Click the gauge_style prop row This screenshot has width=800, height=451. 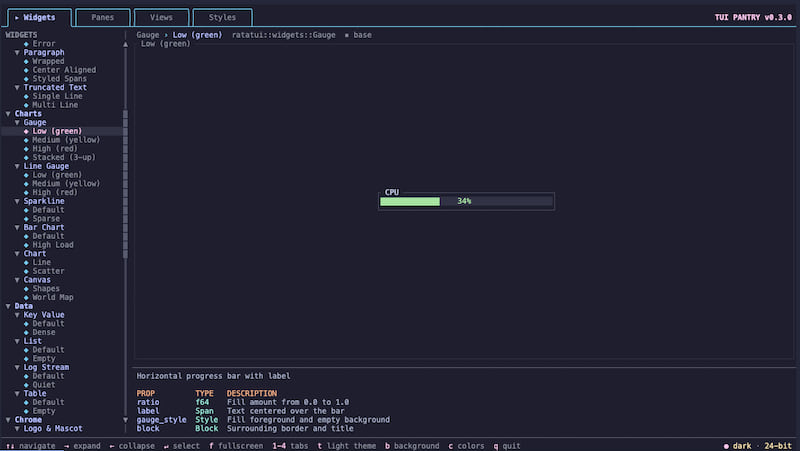tap(263, 420)
